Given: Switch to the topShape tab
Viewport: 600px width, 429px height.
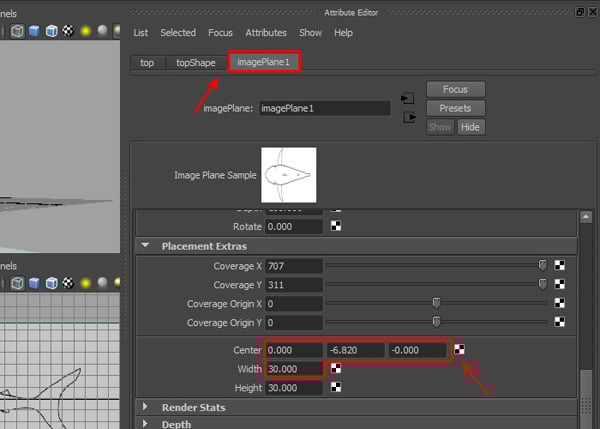Looking at the screenshot, I should pyautogui.click(x=196, y=62).
